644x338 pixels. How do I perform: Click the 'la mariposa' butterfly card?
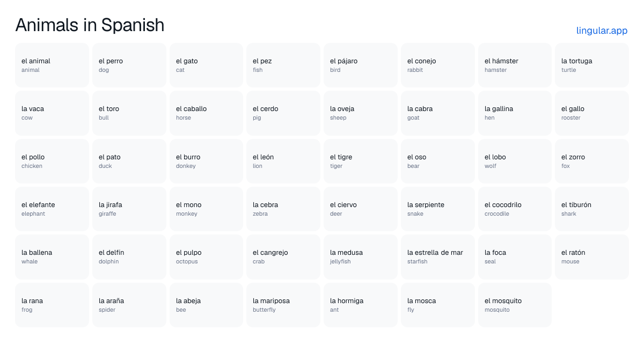coord(283,305)
